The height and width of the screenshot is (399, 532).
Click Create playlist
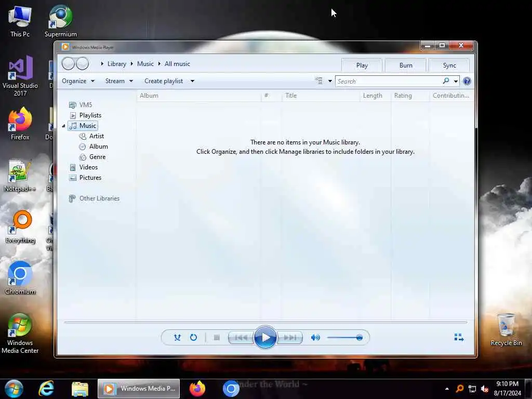164,81
